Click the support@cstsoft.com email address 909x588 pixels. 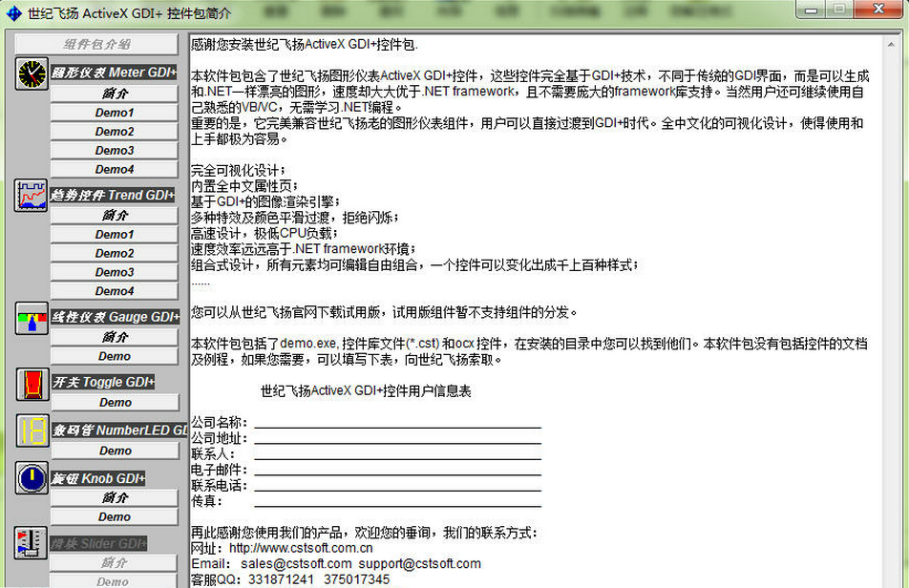[420, 564]
